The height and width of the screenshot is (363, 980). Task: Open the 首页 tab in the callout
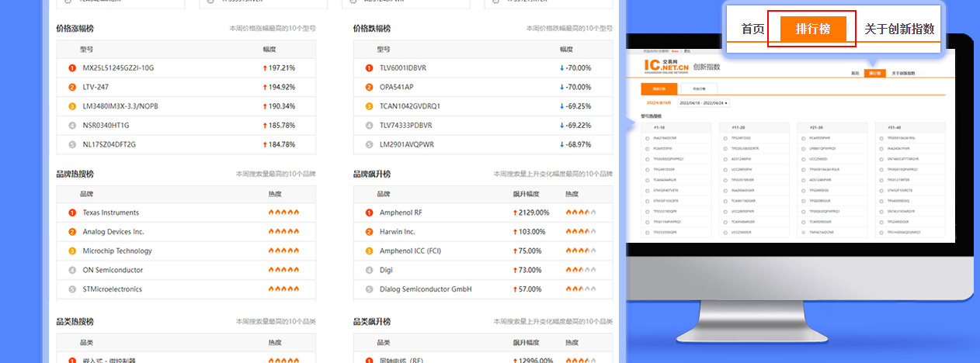(x=752, y=29)
